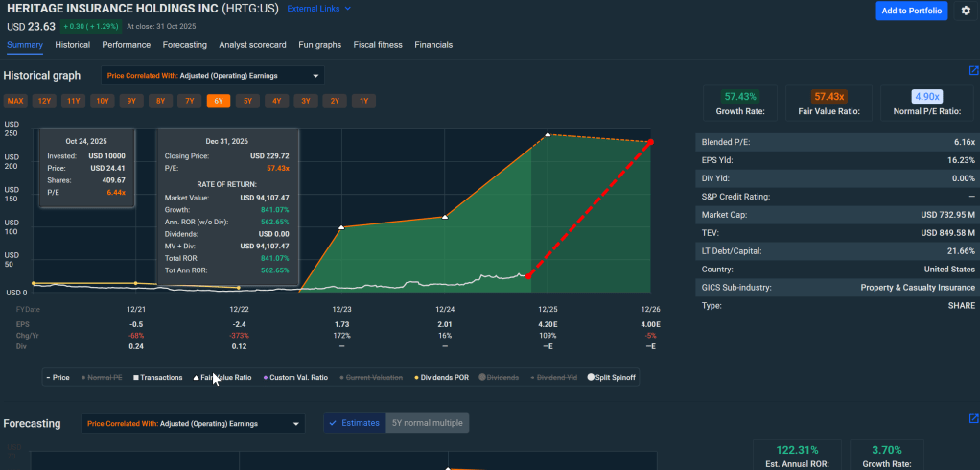Toggle Price line in chart legend
The height and width of the screenshot is (470, 980).
click(58, 378)
